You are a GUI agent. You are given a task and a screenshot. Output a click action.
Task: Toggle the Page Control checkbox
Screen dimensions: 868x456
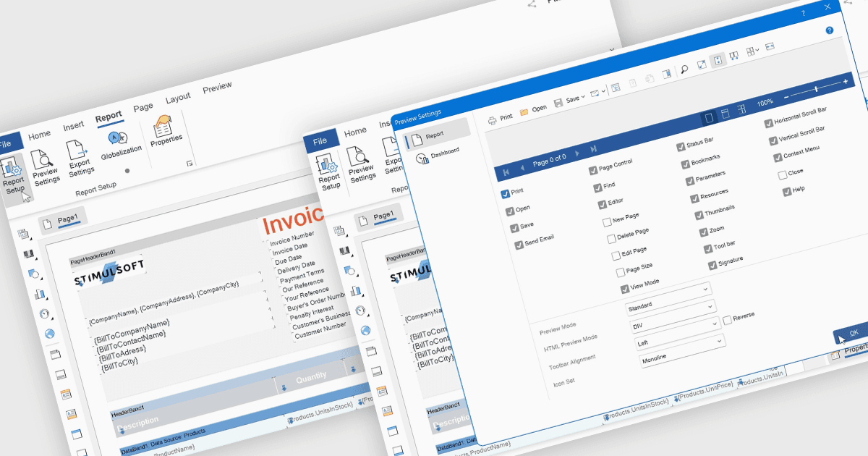pos(593,172)
